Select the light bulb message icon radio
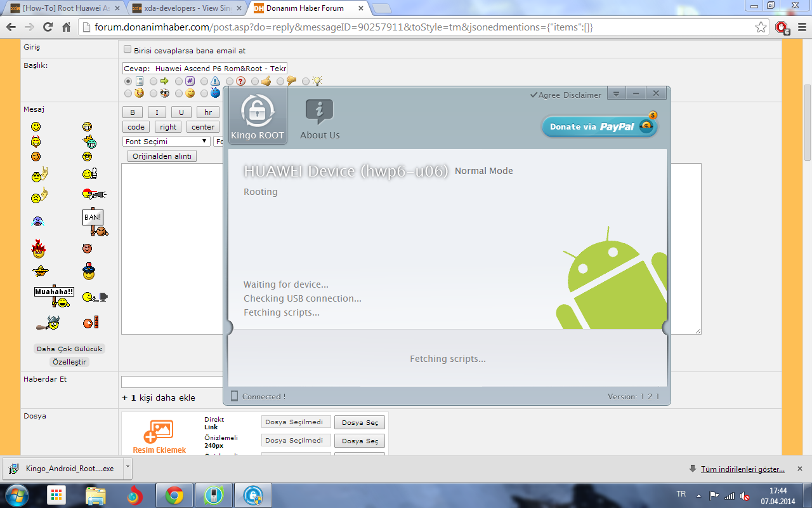The image size is (812, 508). 306,81
